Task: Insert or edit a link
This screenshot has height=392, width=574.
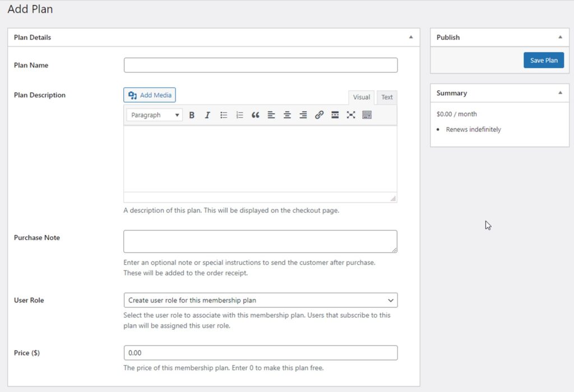Action: [x=319, y=115]
